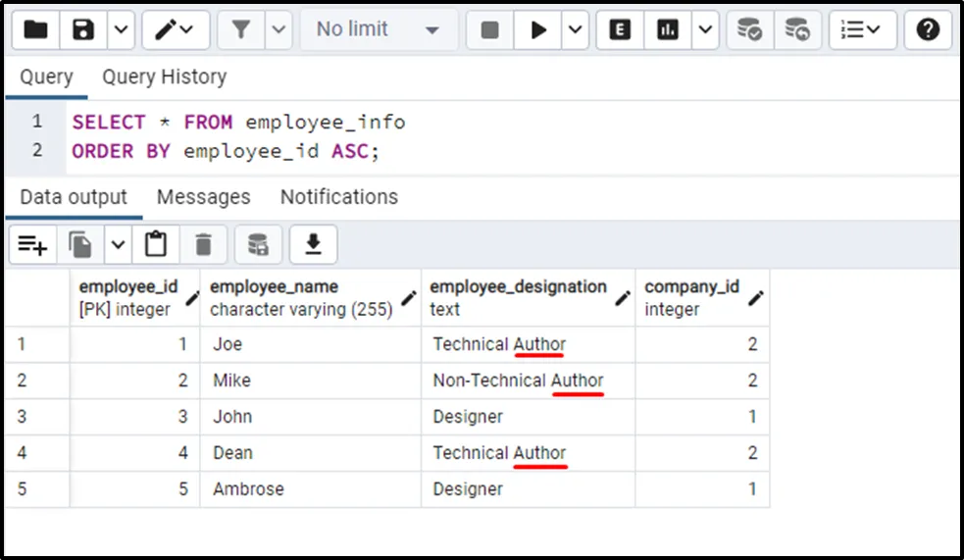Click the Paste clipboard icon

(x=155, y=244)
